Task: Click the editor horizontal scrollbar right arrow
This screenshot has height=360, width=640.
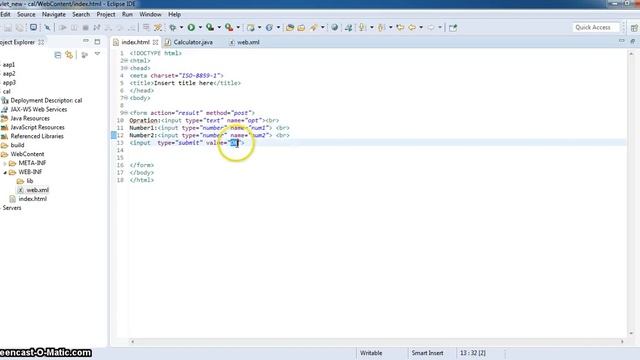Action: pos(622,342)
